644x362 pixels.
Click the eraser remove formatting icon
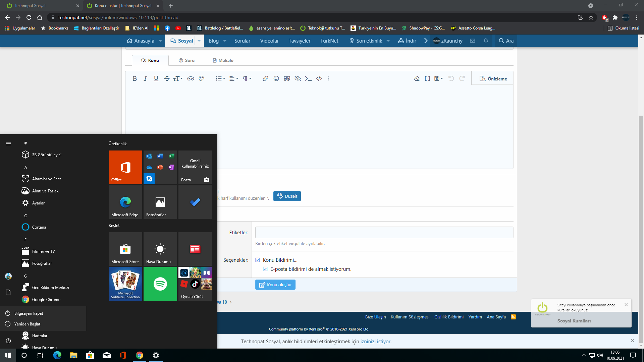point(417,78)
